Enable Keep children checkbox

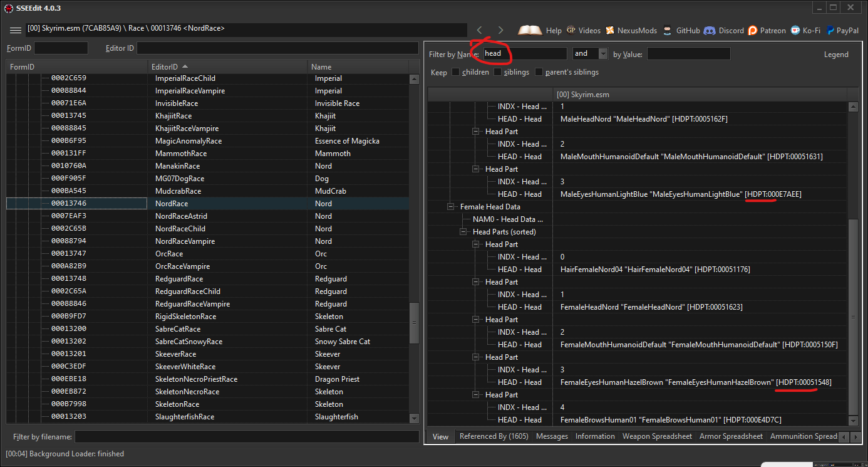tap(456, 72)
